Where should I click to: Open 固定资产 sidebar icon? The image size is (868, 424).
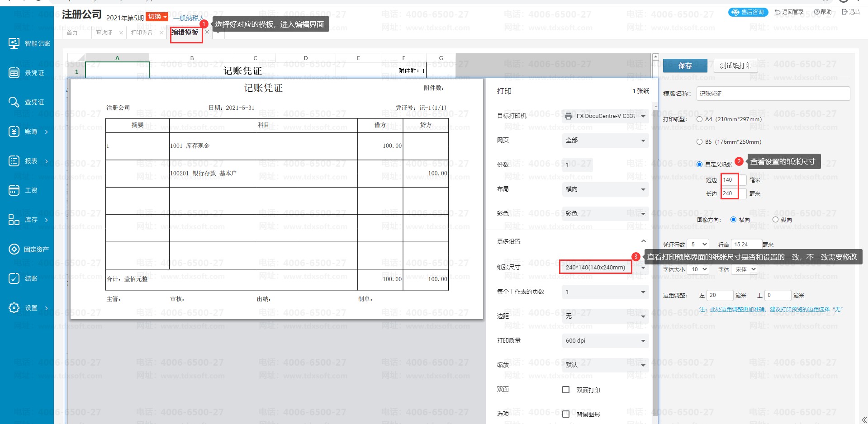tap(14, 249)
